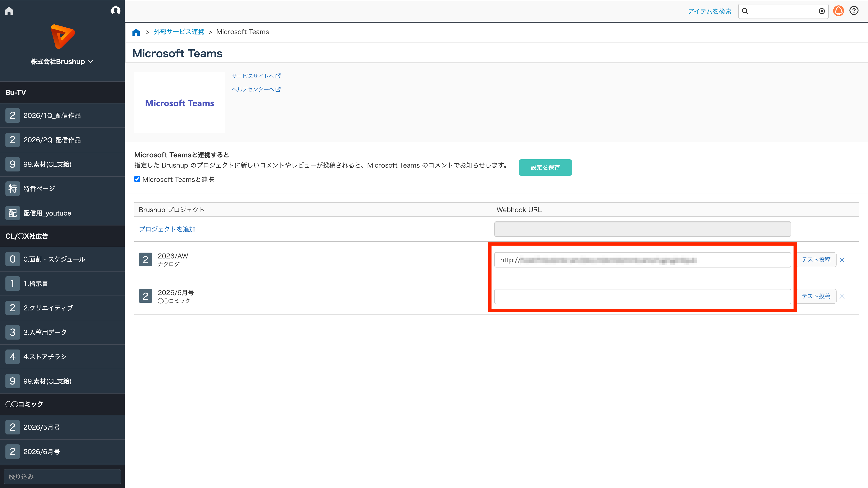Click テスト投稿 for the 2026/AW project
This screenshot has width=868, height=488.
pos(816,260)
